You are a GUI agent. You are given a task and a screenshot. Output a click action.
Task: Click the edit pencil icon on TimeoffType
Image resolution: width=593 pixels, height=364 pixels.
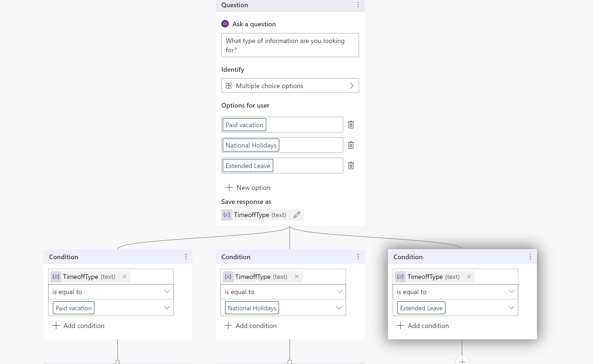(x=297, y=215)
